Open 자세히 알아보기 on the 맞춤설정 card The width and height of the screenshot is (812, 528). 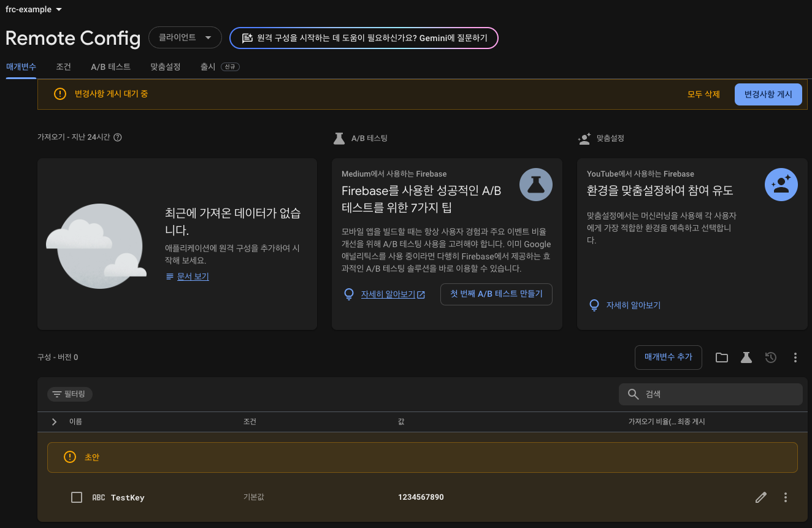pos(633,305)
